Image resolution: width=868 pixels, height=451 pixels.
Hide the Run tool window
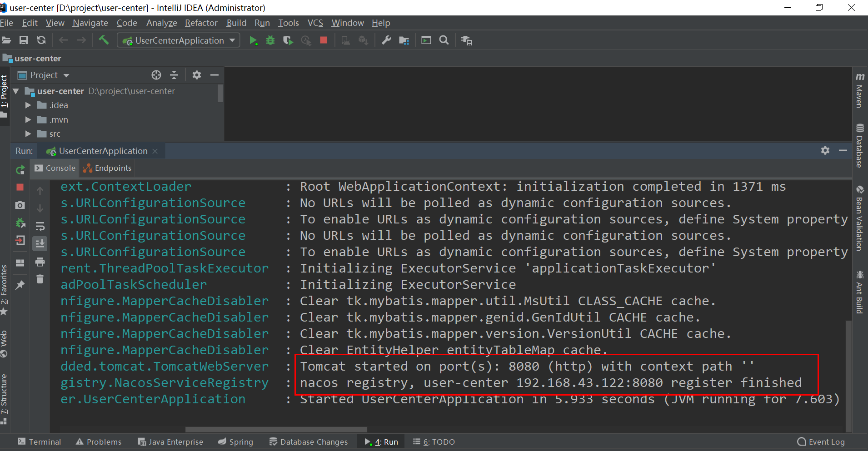(843, 150)
